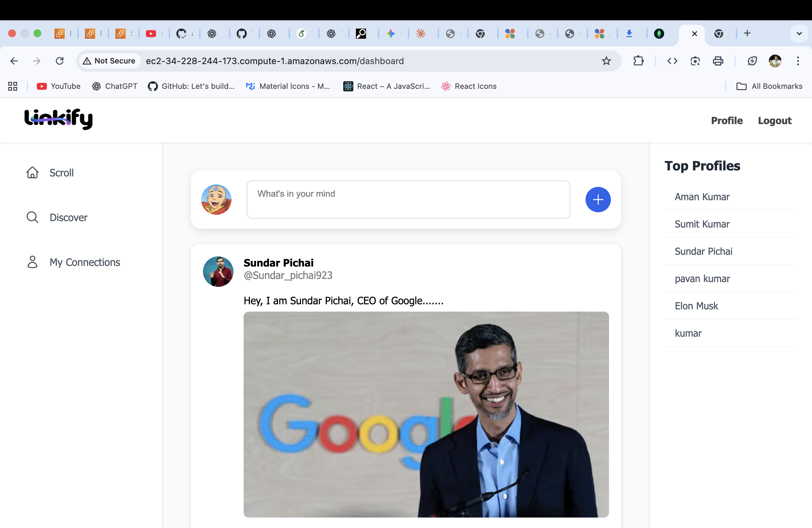
Task: Bookmark this page with the star icon
Action: [x=606, y=61]
